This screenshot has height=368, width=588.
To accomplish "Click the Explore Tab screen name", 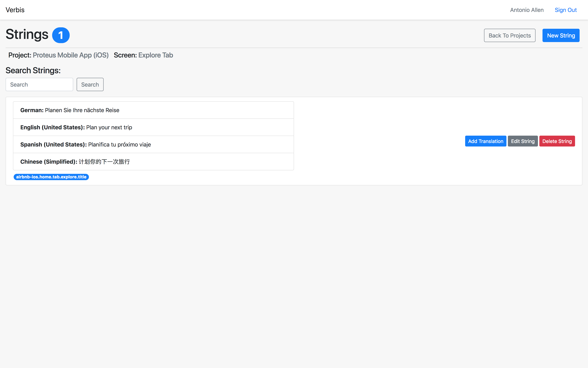I will (156, 55).
